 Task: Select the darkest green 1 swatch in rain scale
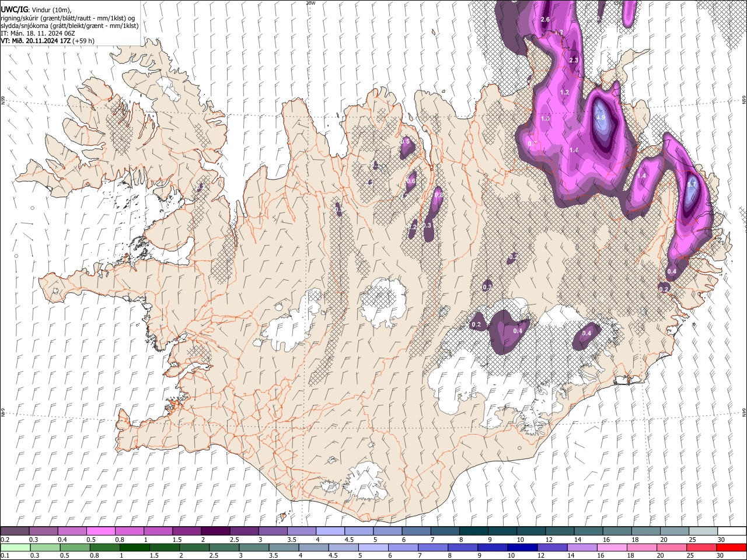[135, 547]
